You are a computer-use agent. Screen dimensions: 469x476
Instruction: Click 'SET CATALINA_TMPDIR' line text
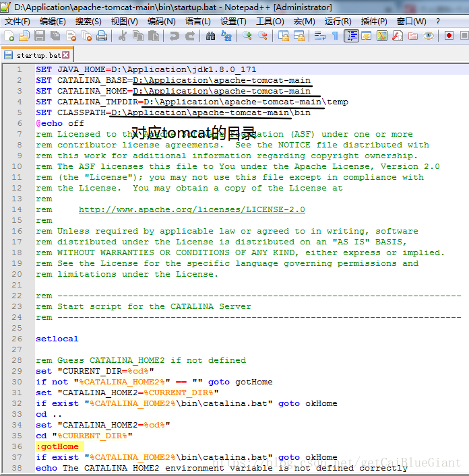tap(192, 102)
